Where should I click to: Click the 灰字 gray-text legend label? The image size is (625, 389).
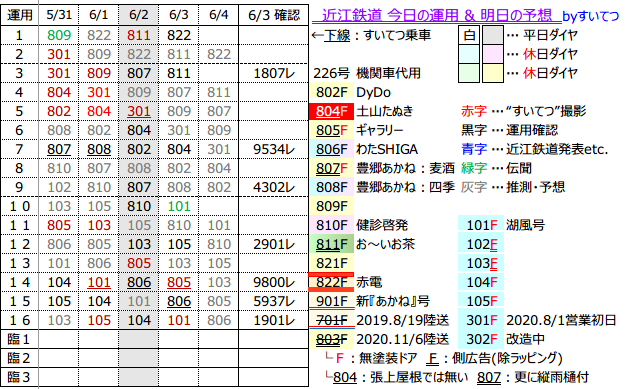(x=474, y=187)
